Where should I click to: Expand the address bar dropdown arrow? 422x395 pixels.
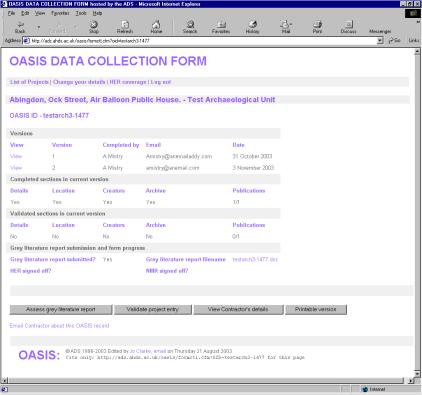pos(380,40)
